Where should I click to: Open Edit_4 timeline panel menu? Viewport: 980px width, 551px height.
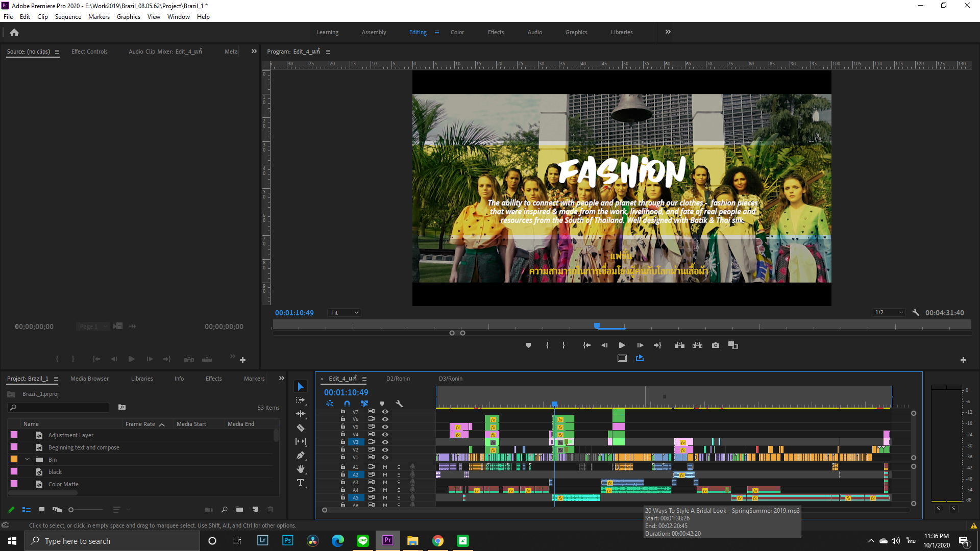tap(364, 379)
